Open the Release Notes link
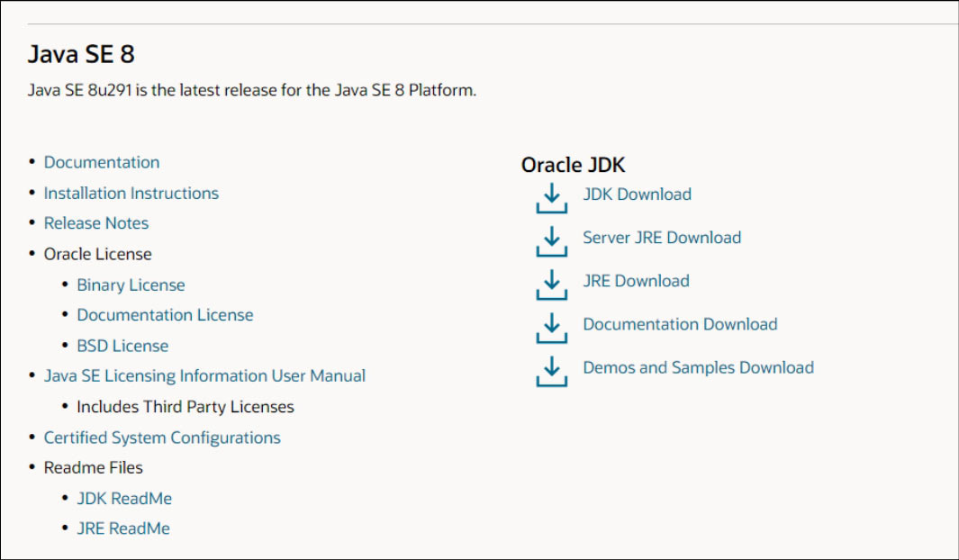This screenshot has width=959, height=560. (x=96, y=224)
